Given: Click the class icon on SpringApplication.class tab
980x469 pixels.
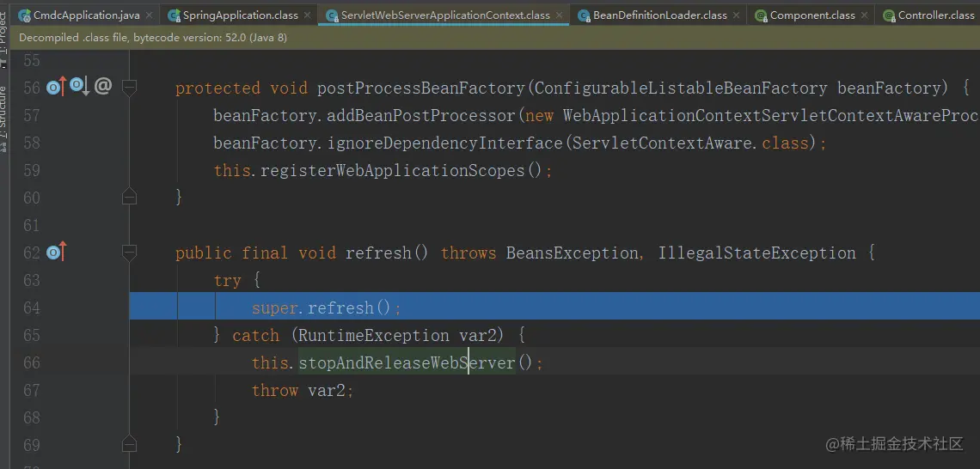Looking at the screenshot, I should [x=174, y=15].
